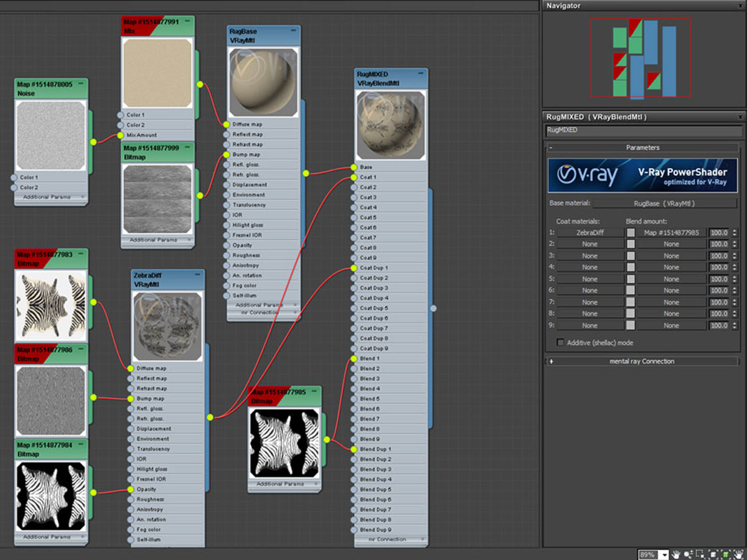This screenshot has width=747, height=560.
Task: Close the Navigator panel
Action: pyautogui.click(x=740, y=6)
